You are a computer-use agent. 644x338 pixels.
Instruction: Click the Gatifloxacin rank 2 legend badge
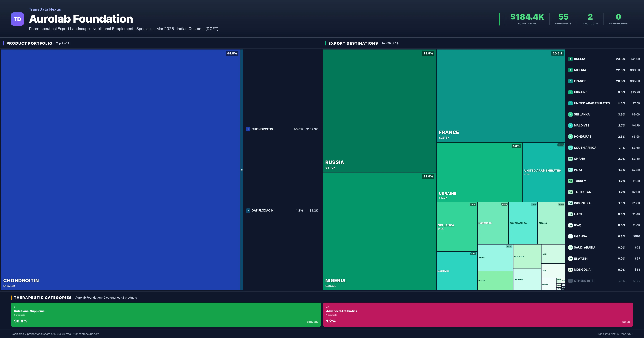click(x=248, y=210)
